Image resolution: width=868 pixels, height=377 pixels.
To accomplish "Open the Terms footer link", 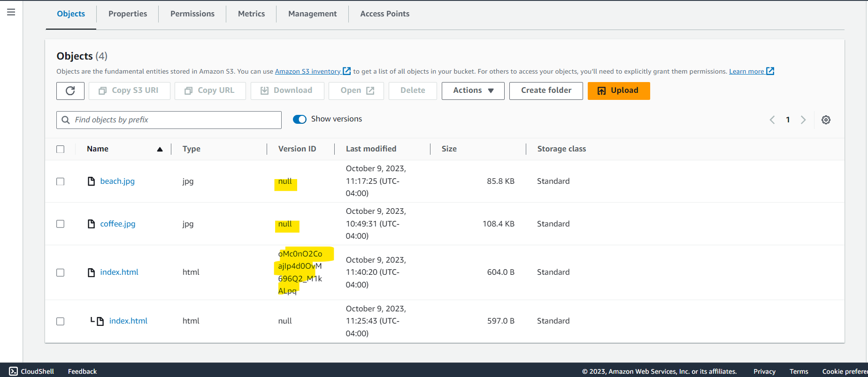I will pos(799,371).
